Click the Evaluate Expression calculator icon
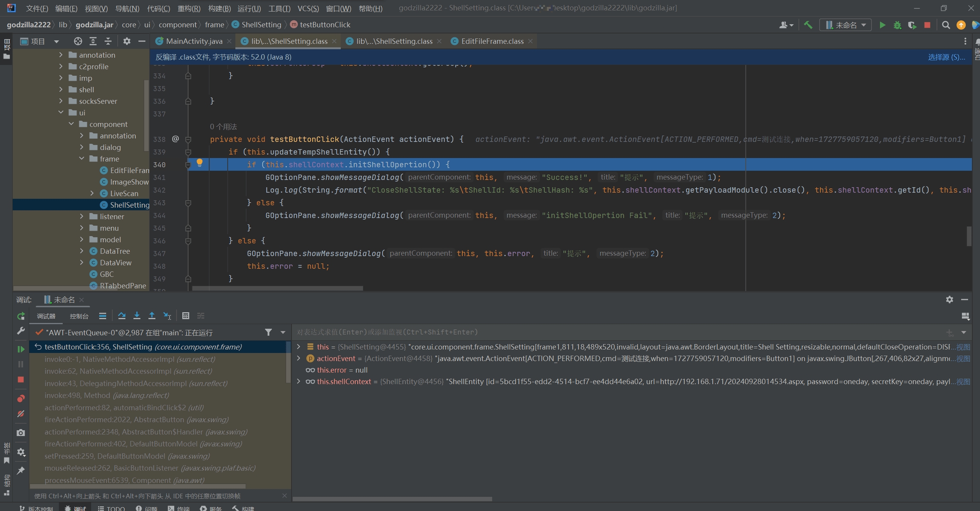The width and height of the screenshot is (980, 511). 185,316
